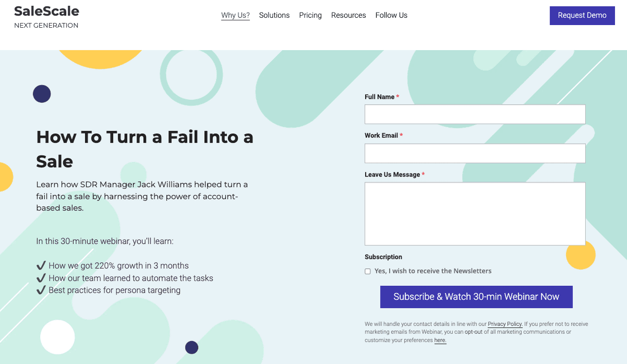Click the Request Demo button
Image resolution: width=627 pixels, height=364 pixels.
pos(582,15)
